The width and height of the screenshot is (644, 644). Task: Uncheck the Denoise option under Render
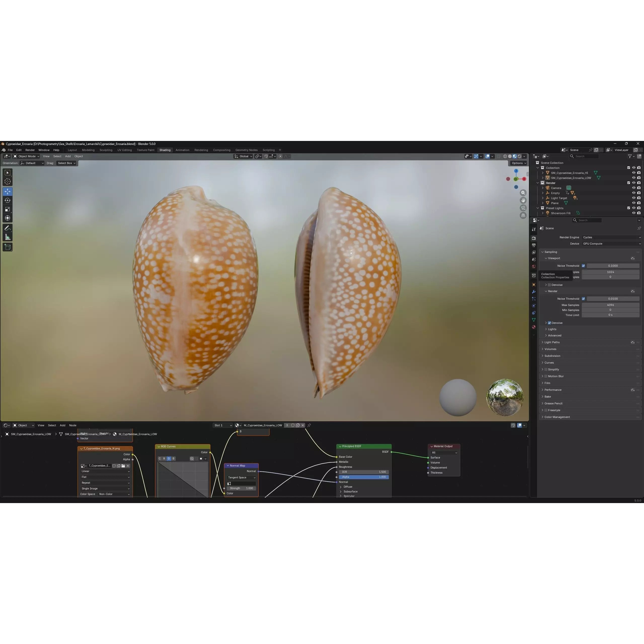point(549,323)
